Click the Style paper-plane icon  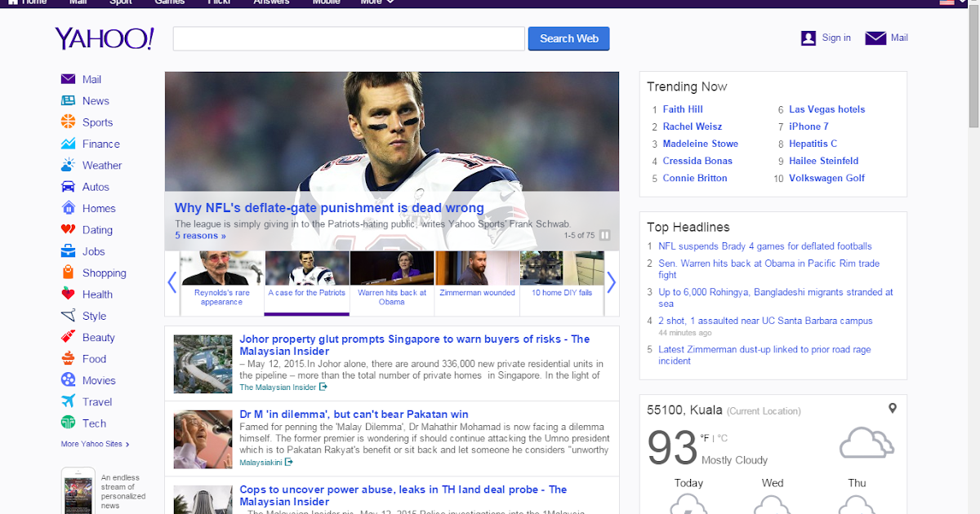(68, 316)
